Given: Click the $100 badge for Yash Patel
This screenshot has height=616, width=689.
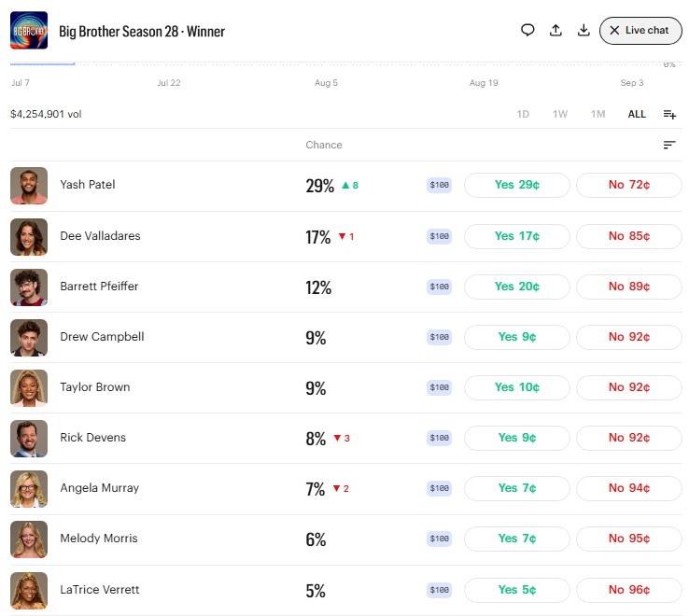Looking at the screenshot, I should coord(439,185).
